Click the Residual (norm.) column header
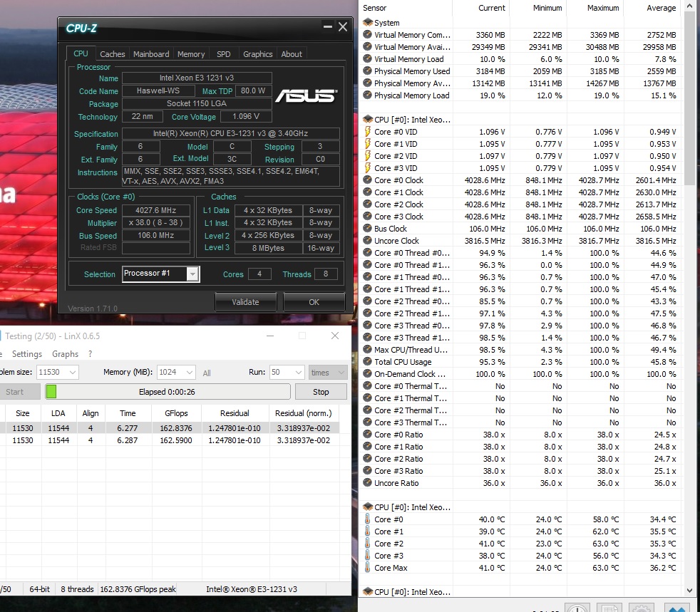700x612 pixels. tap(303, 413)
